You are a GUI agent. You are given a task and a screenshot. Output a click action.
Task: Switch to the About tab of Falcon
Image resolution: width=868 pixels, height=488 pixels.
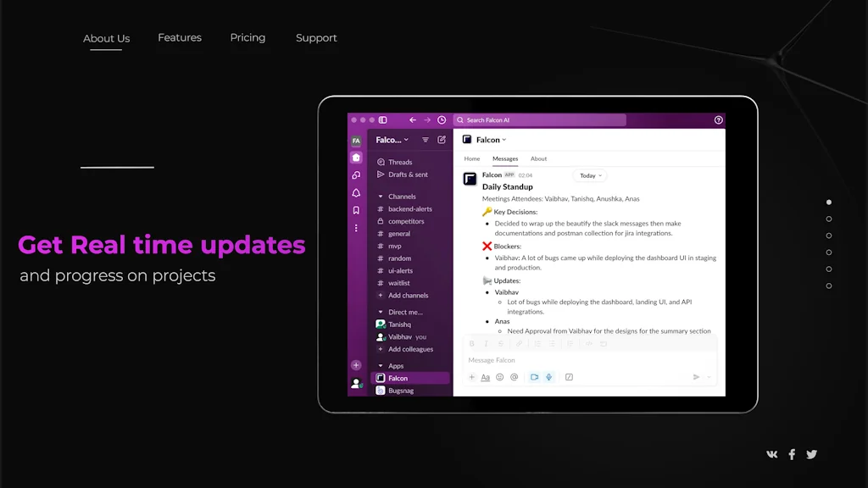click(539, 158)
